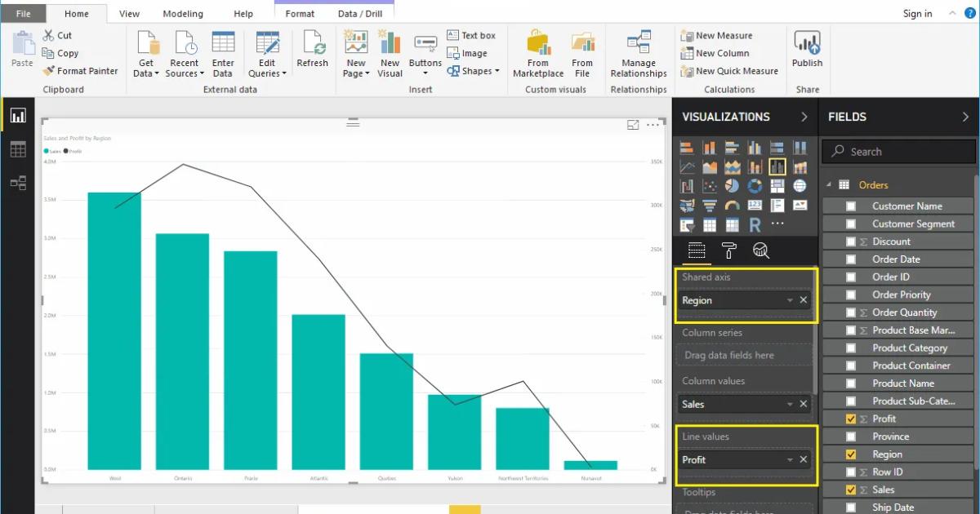Image resolution: width=980 pixels, height=514 pixels.
Task: Open the Analytics pane magnifying glass icon
Action: point(761,251)
